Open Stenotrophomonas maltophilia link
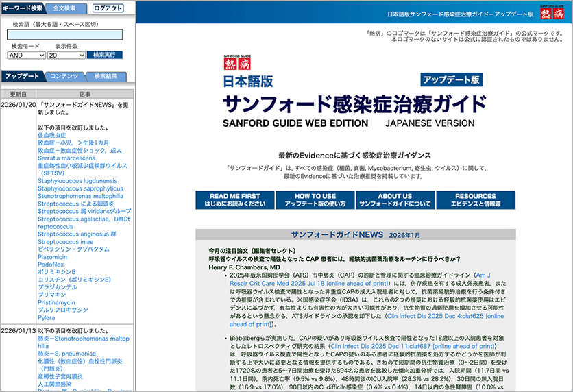The image size is (573, 392). pyautogui.click(x=80, y=196)
